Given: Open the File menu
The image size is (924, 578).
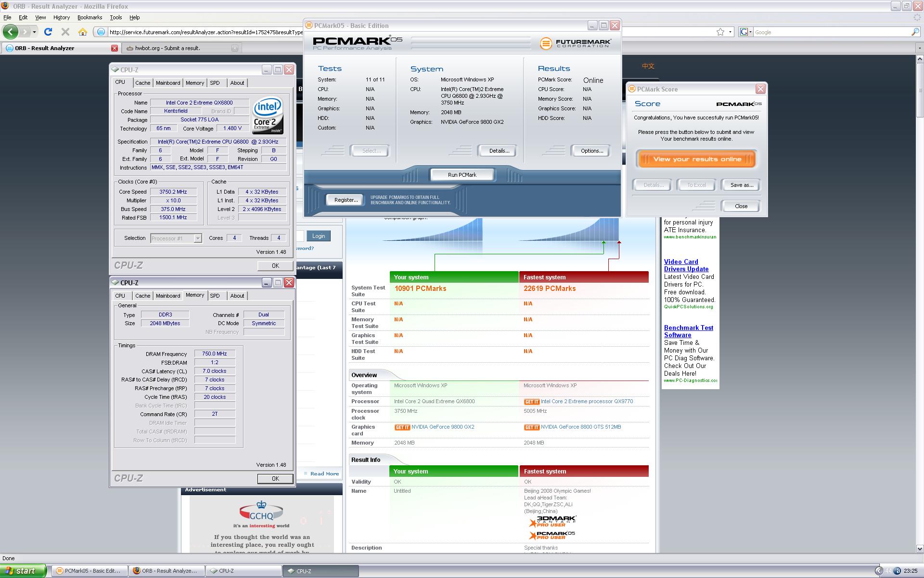Looking at the screenshot, I should tap(7, 17).
